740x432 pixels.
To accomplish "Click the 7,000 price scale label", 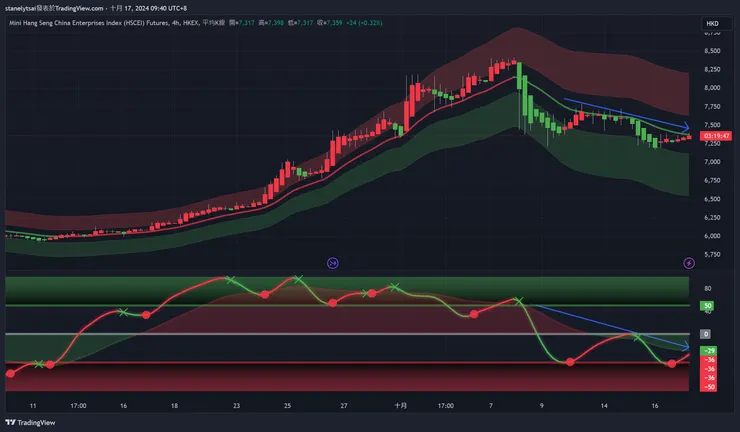I will pos(712,162).
